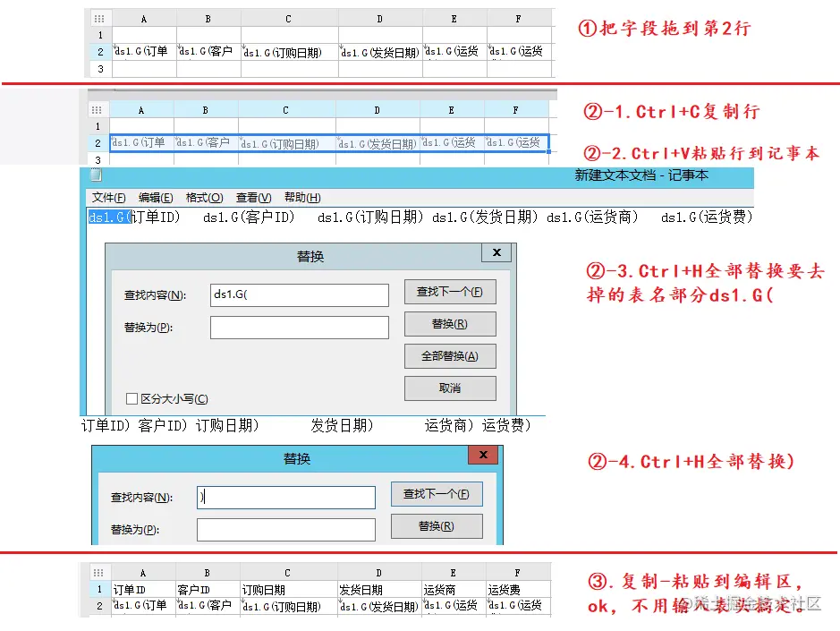This screenshot has height=631, width=840.
Task: Click 查找下一个(F) in dialog searching ds1.G(
Action: 450,292
